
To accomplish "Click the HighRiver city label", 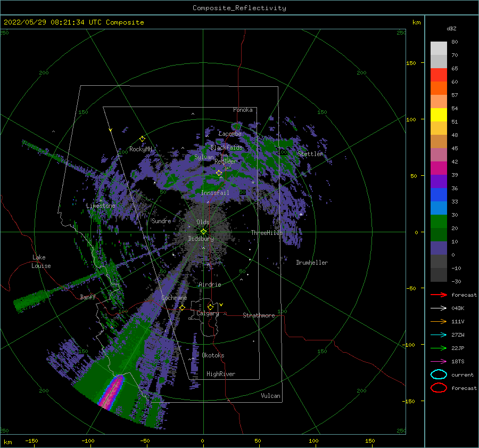I will 221,374.
